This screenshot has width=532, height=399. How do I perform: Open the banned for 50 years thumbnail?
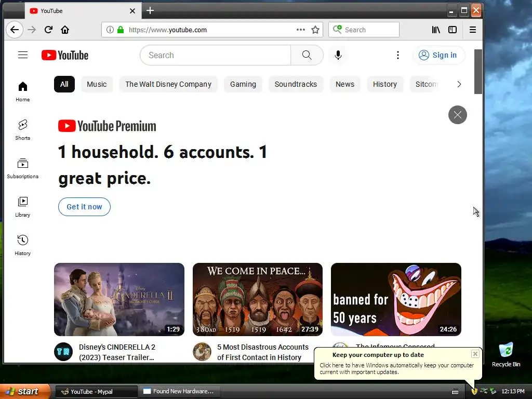(396, 299)
